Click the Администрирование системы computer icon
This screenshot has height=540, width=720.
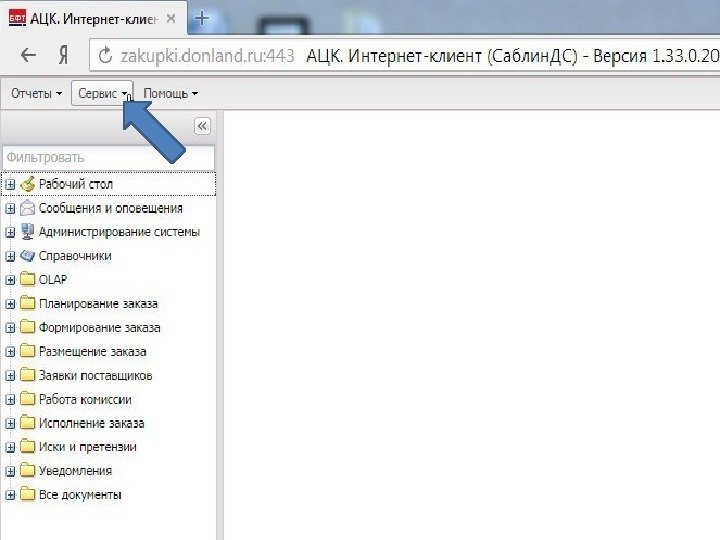pos(28,232)
